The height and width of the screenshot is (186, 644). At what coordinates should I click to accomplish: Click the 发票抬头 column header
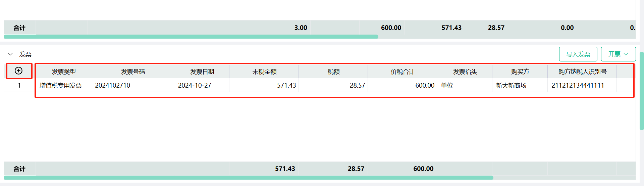point(465,72)
